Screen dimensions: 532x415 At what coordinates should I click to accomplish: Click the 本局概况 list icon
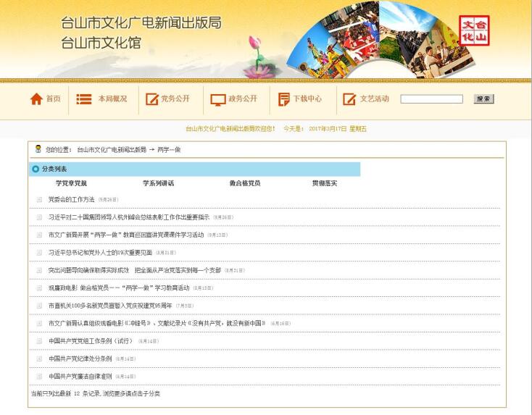coord(84,99)
